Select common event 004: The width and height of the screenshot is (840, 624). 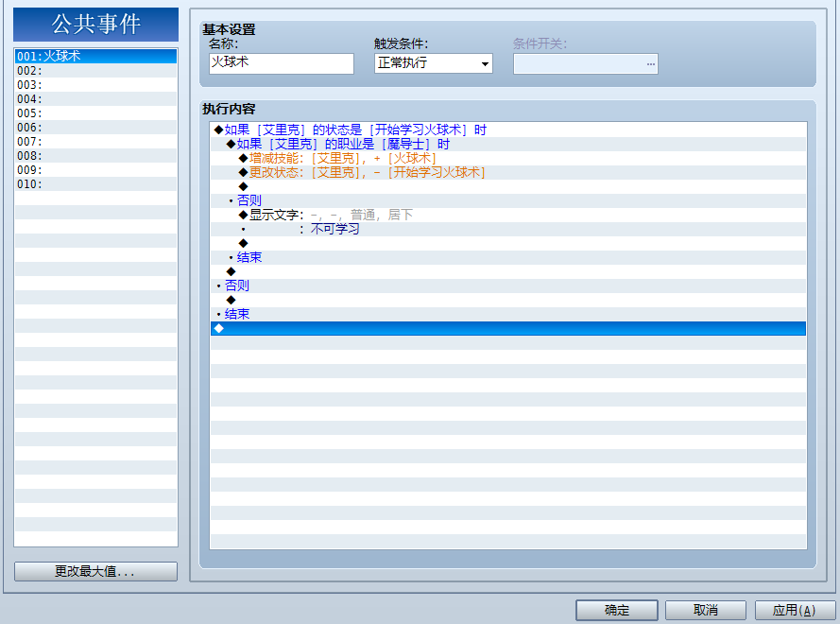click(x=95, y=99)
